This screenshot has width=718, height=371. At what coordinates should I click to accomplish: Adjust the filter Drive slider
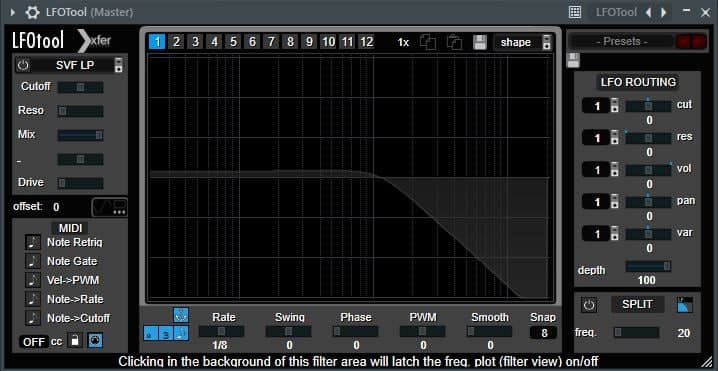click(81, 183)
